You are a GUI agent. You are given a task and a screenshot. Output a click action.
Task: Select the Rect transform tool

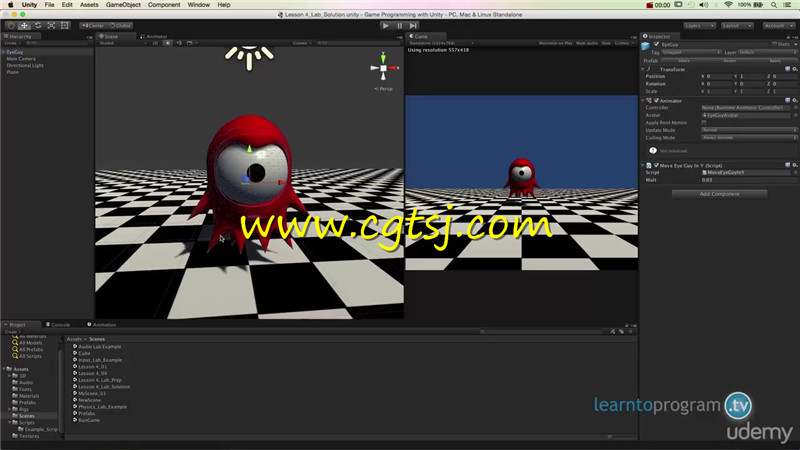tap(65, 26)
